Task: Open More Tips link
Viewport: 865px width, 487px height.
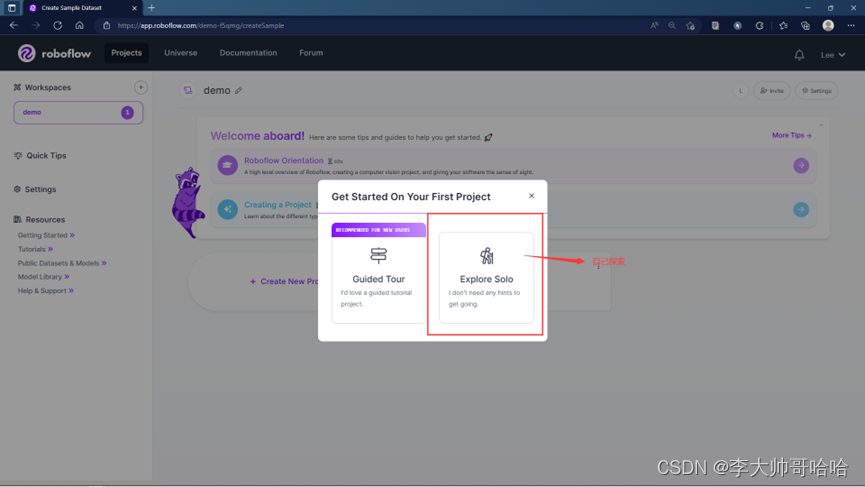Action: 792,135
